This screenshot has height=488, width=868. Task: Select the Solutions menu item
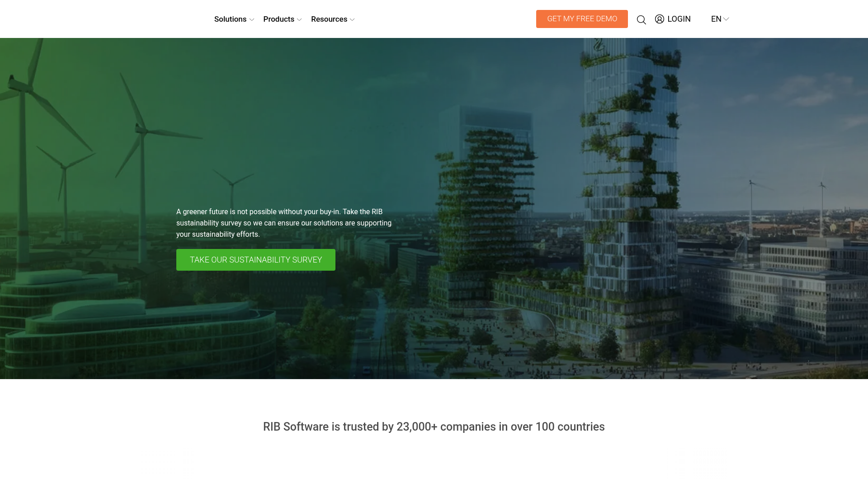pyautogui.click(x=230, y=19)
